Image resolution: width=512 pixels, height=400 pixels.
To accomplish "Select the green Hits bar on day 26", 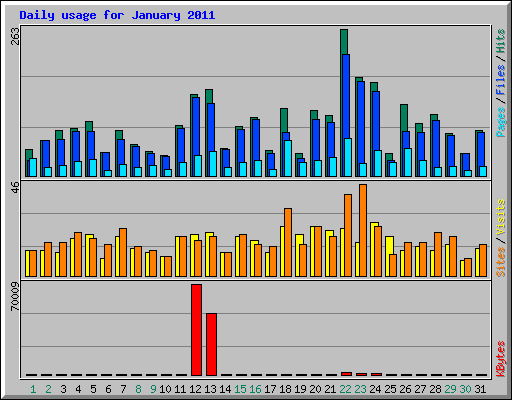I will (x=404, y=118).
